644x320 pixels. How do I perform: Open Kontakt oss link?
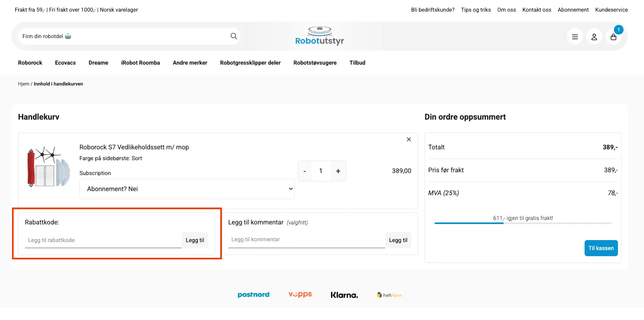tap(537, 10)
